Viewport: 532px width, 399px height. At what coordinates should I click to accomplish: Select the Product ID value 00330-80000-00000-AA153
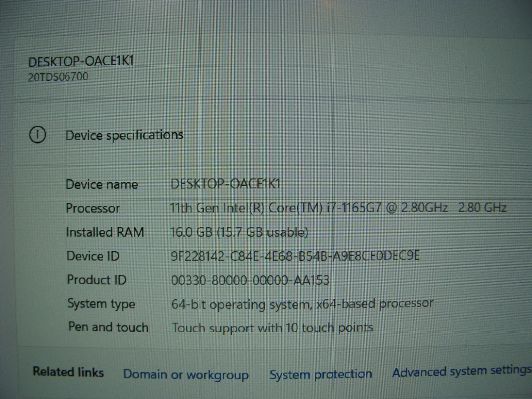coord(250,280)
